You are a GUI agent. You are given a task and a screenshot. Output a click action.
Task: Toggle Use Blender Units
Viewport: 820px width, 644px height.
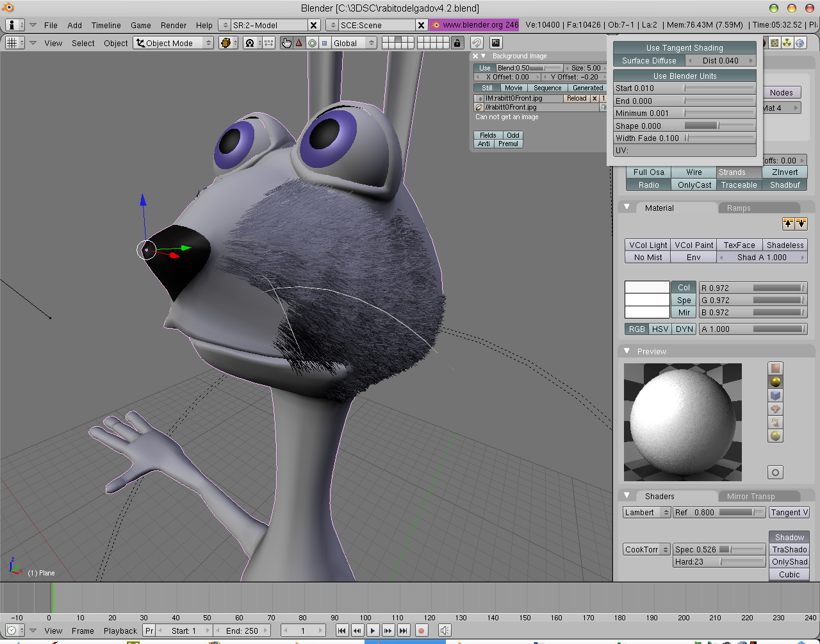(684, 76)
